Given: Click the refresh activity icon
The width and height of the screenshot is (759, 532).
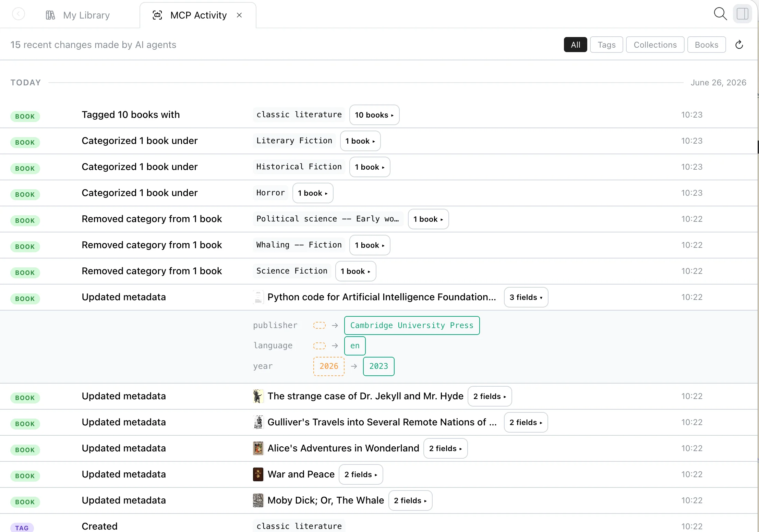Looking at the screenshot, I should coord(739,45).
